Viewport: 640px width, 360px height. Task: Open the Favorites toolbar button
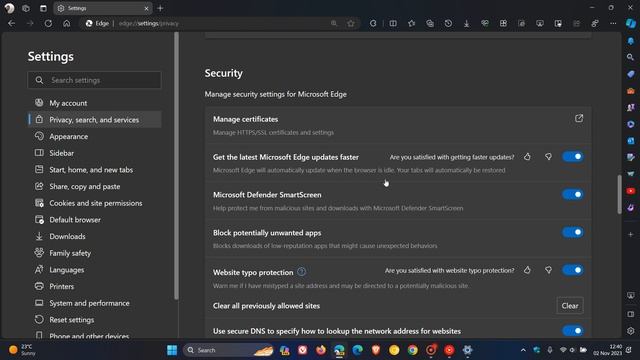pos(411,23)
